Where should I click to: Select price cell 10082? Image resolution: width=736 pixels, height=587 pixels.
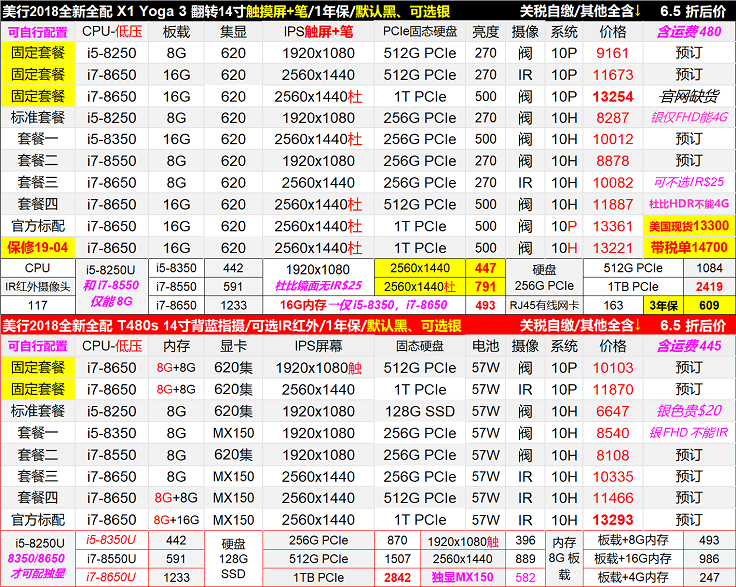coord(612,183)
